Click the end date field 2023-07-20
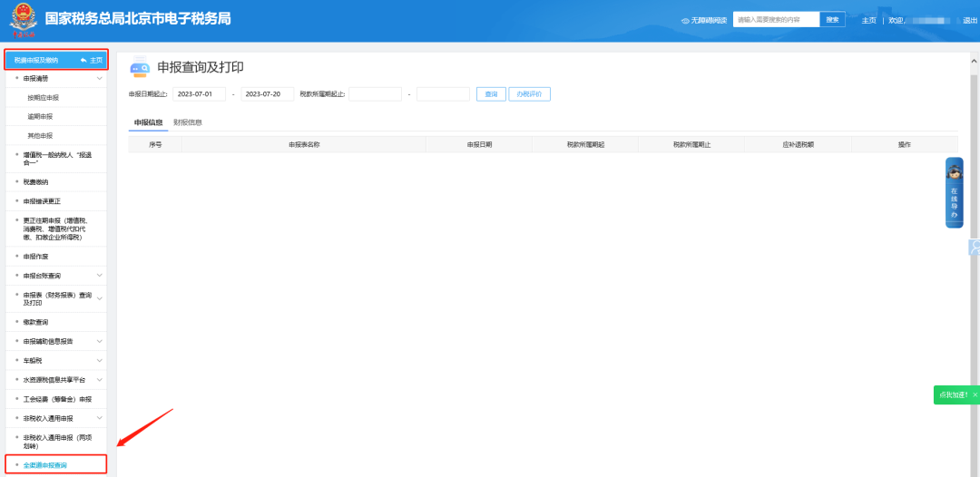Viewport: 980px width, 477px height. (x=268, y=94)
